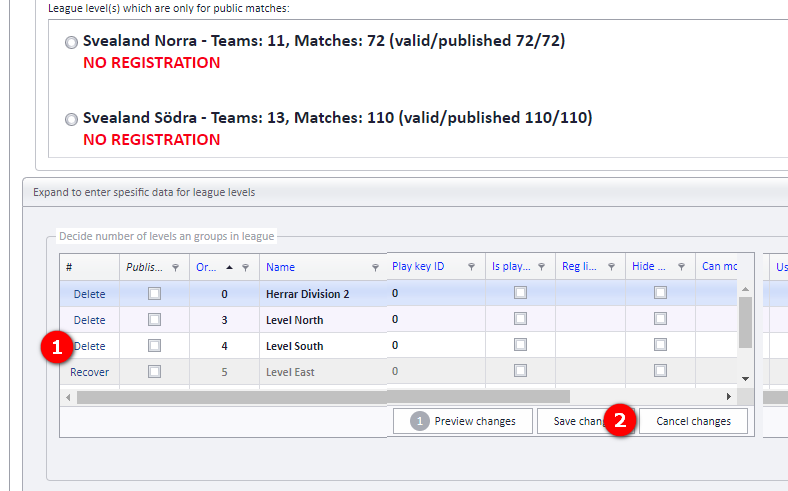Screen dimensions: 788x491
Task: Tick Published checkbox for Level East
Action: 154,372
